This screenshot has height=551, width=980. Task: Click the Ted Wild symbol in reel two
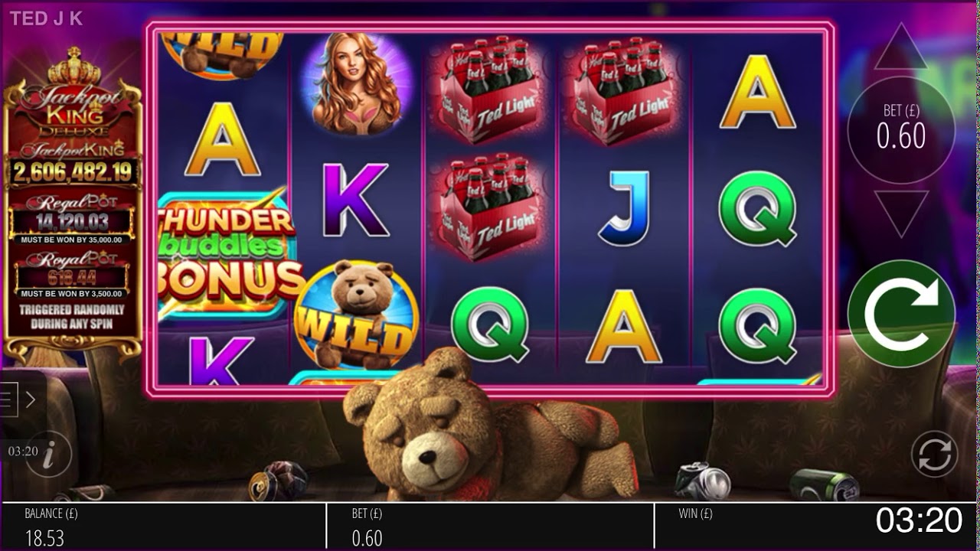click(x=357, y=315)
